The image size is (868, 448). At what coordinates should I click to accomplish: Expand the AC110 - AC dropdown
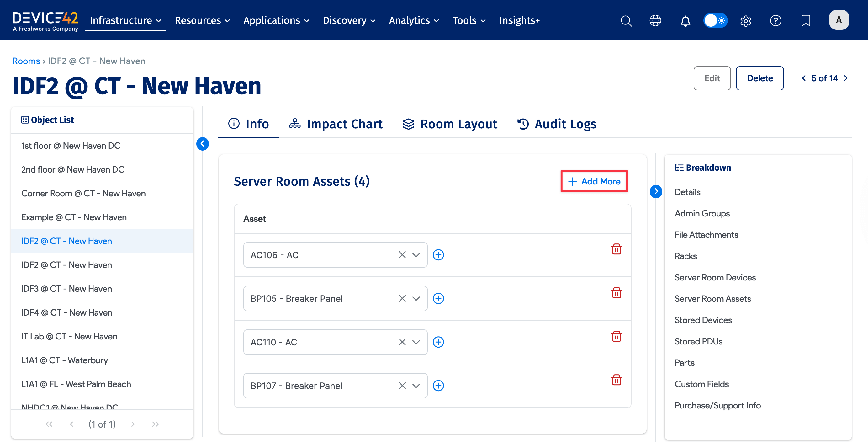tap(416, 342)
